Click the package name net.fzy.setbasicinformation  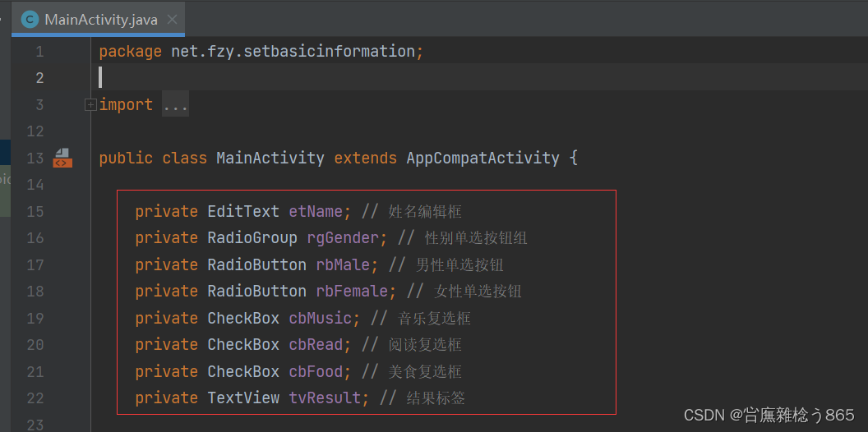pyautogui.click(x=293, y=52)
